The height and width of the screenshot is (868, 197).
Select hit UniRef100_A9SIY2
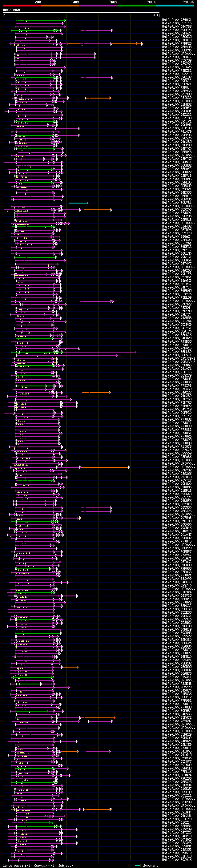(177, 416)
